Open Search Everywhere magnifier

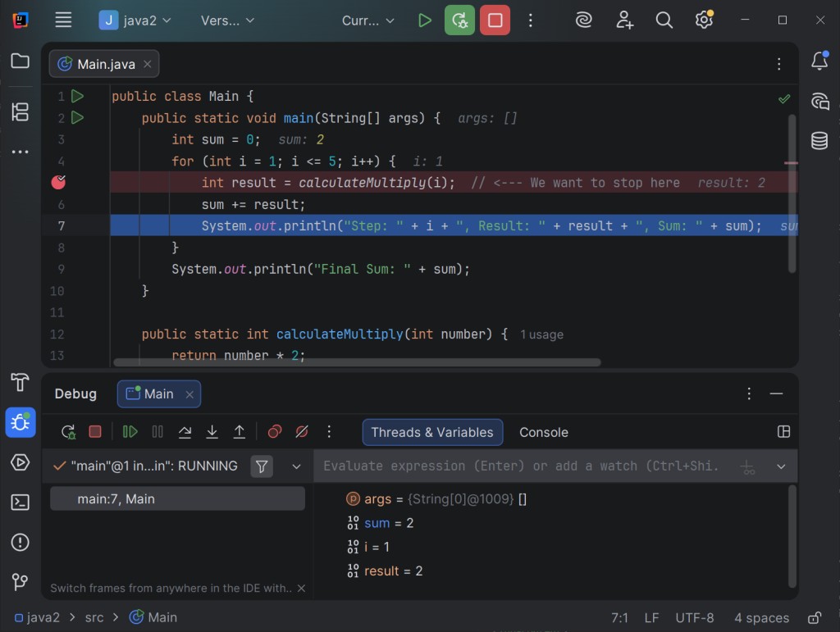pyautogui.click(x=664, y=20)
